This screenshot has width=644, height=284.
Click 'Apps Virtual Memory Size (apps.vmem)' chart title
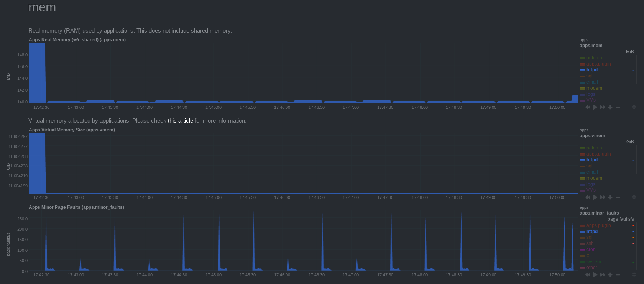pos(72,130)
